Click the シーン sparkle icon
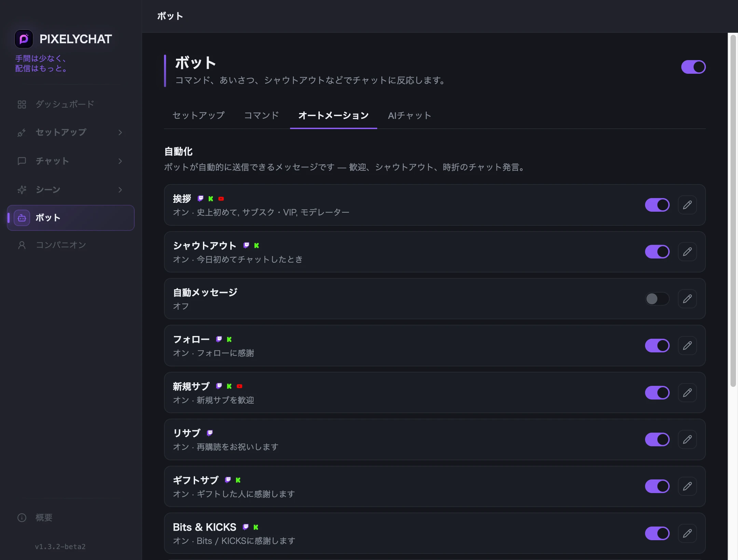The height and width of the screenshot is (560, 738). (x=22, y=190)
